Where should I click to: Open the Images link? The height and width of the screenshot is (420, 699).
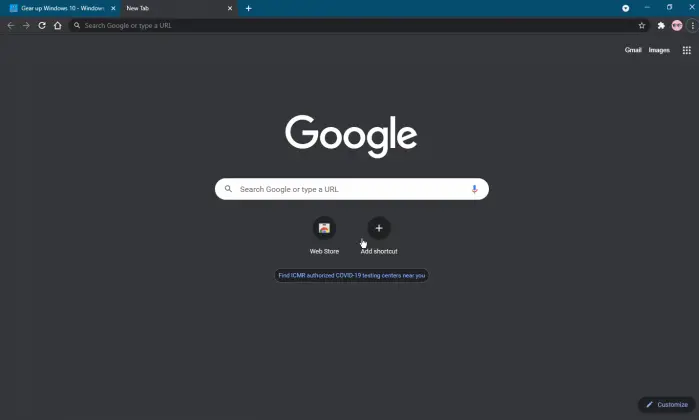(x=659, y=50)
